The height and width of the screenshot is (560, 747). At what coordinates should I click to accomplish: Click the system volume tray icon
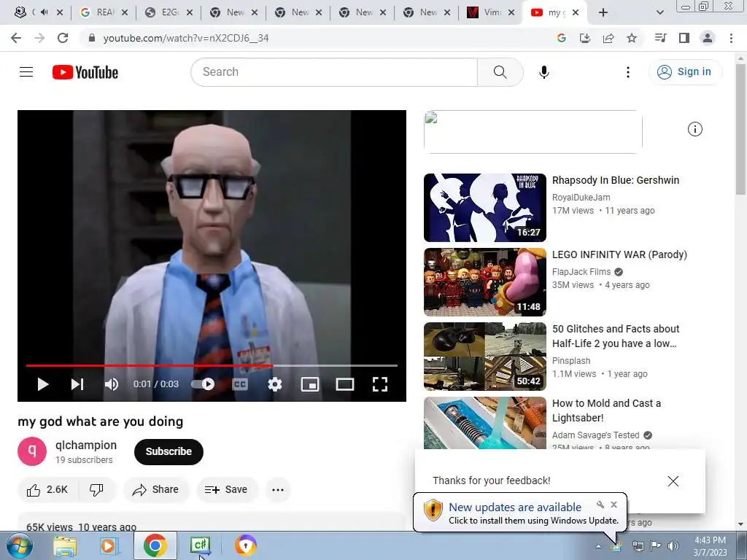coord(673,546)
